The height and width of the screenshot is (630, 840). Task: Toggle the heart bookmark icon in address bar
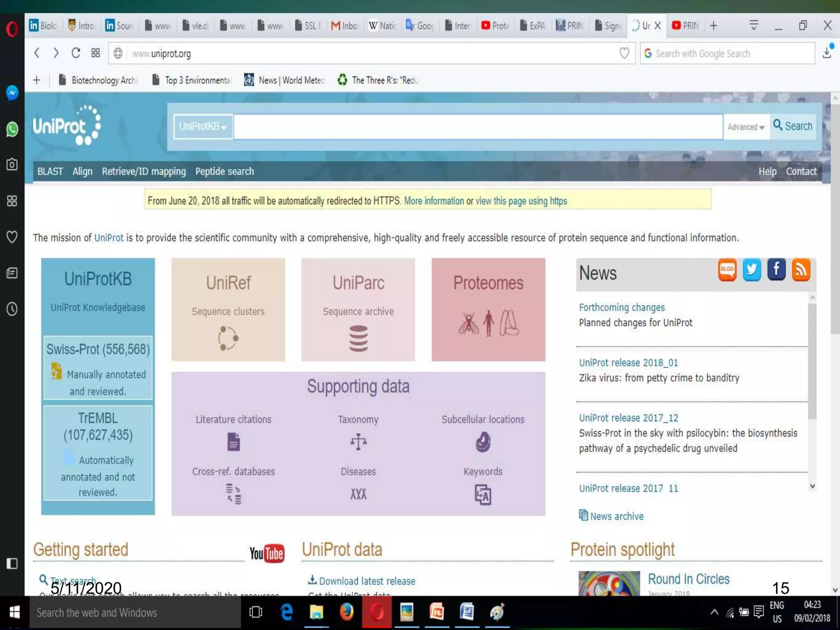[x=624, y=53]
